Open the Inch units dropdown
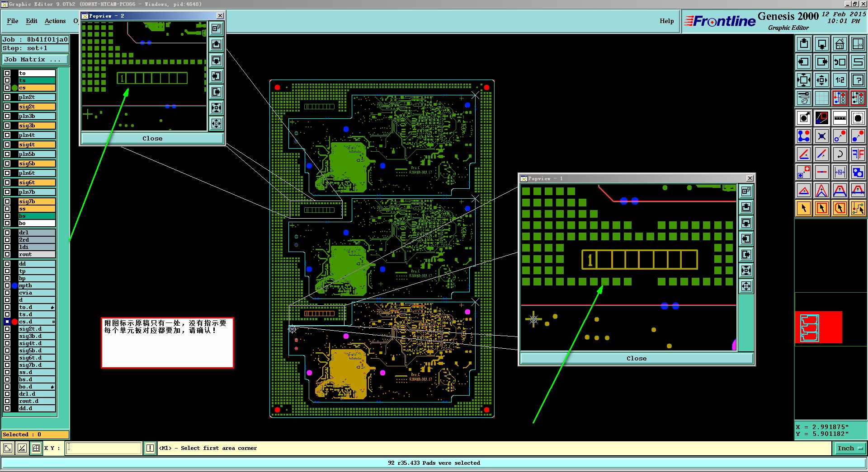Viewport: 868px width, 472px height. point(850,448)
